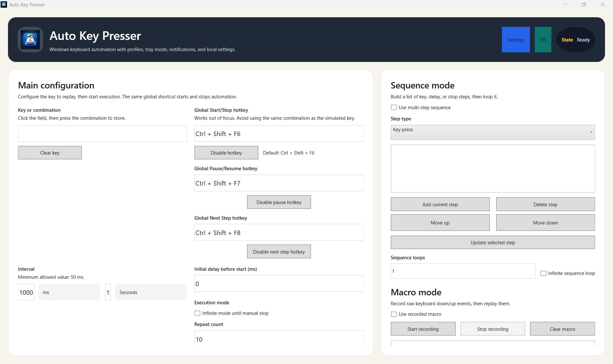Focus the Key or combination field
This screenshot has width=613, height=364.
(x=102, y=133)
